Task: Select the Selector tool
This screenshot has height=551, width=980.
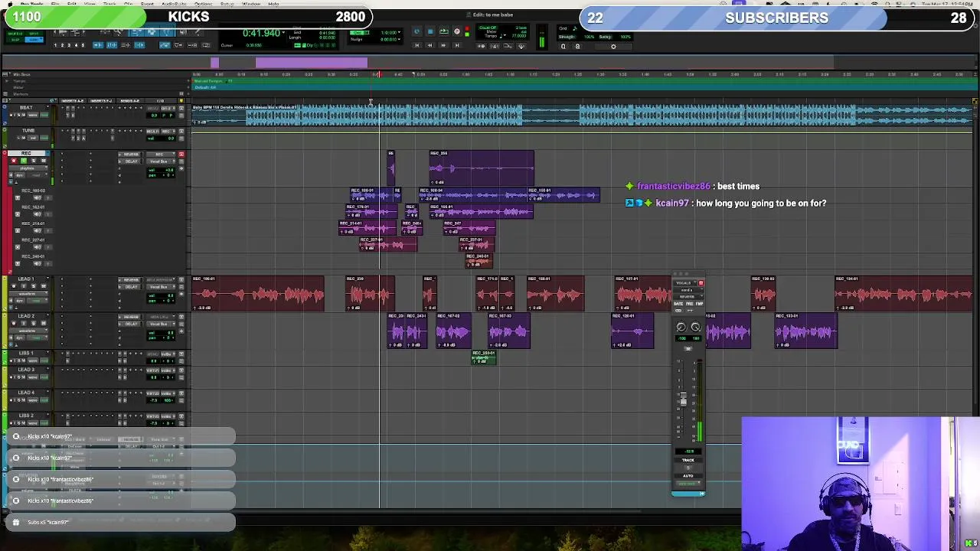Action: (152, 32)
